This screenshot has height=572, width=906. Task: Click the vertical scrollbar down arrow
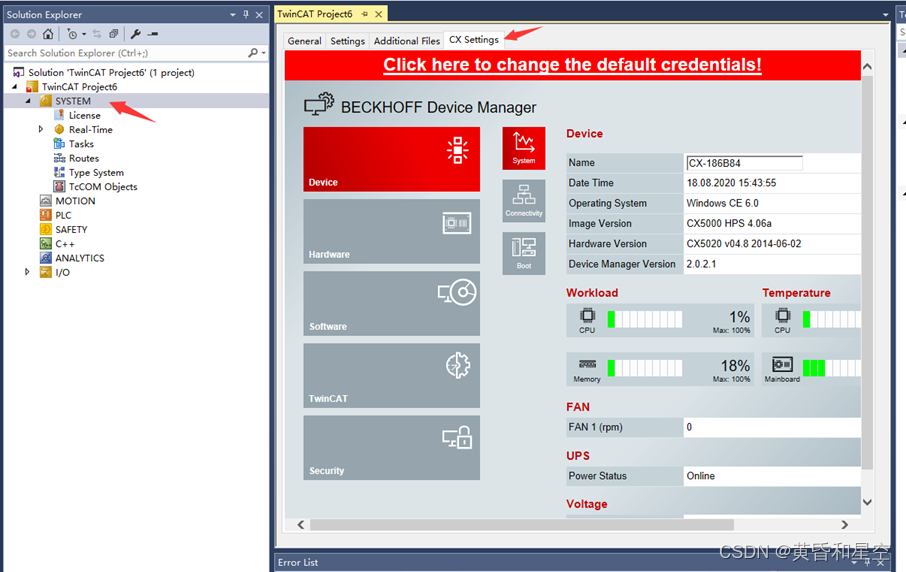[867, 502]
